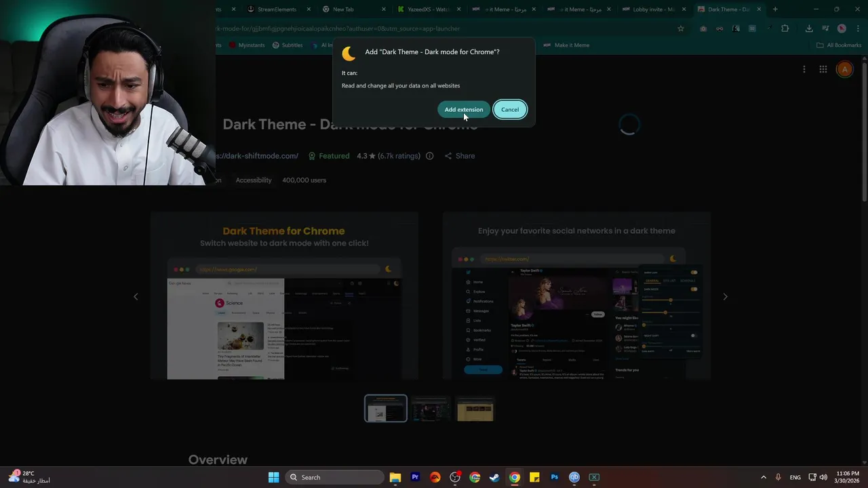Share this extension
The image size is (868, 488).
pyautogui.click(x=460, y=156)
